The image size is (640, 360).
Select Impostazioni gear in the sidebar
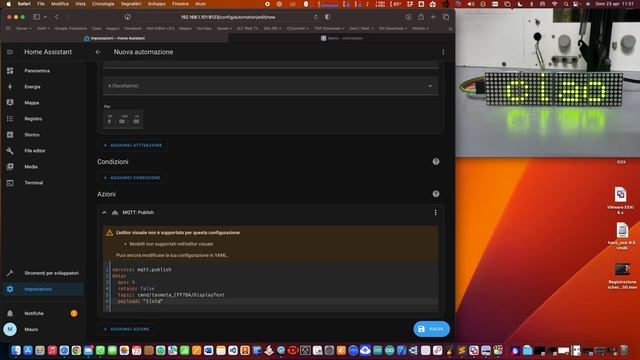click(x=10, y=289)
